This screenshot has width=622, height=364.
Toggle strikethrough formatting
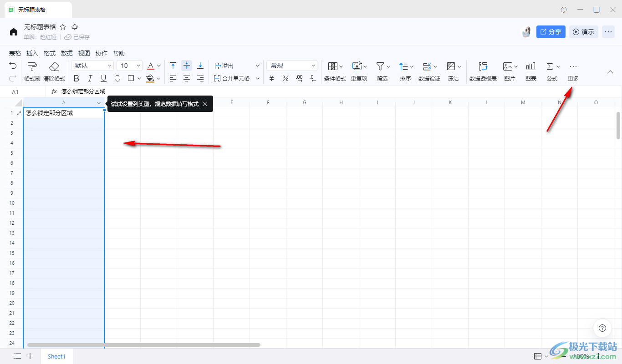click(117, 78)
